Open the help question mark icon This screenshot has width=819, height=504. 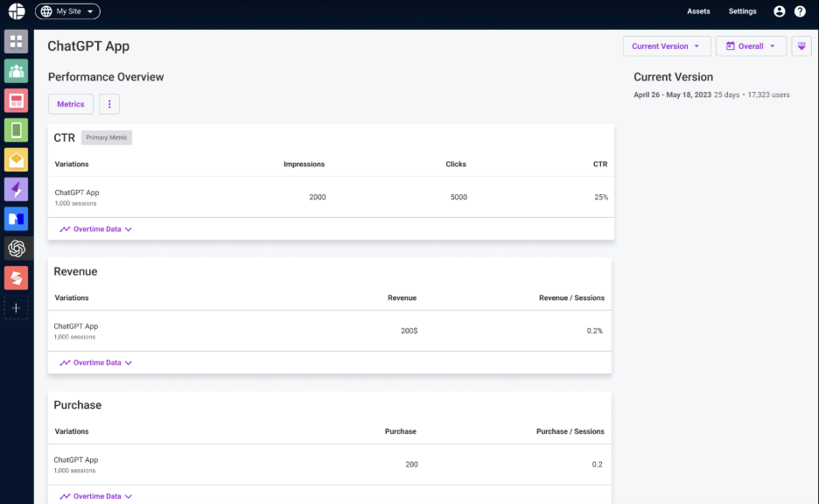coord(800,11)
